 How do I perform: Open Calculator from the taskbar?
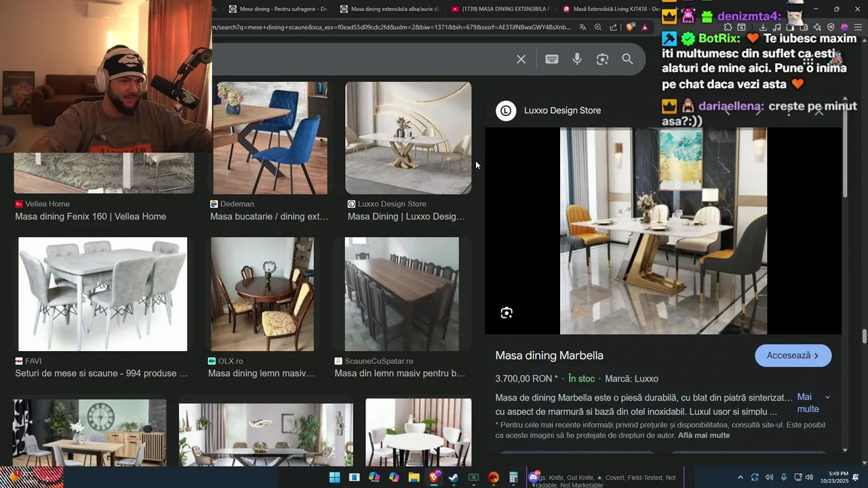pyautogui.click(x=513, y=477)
